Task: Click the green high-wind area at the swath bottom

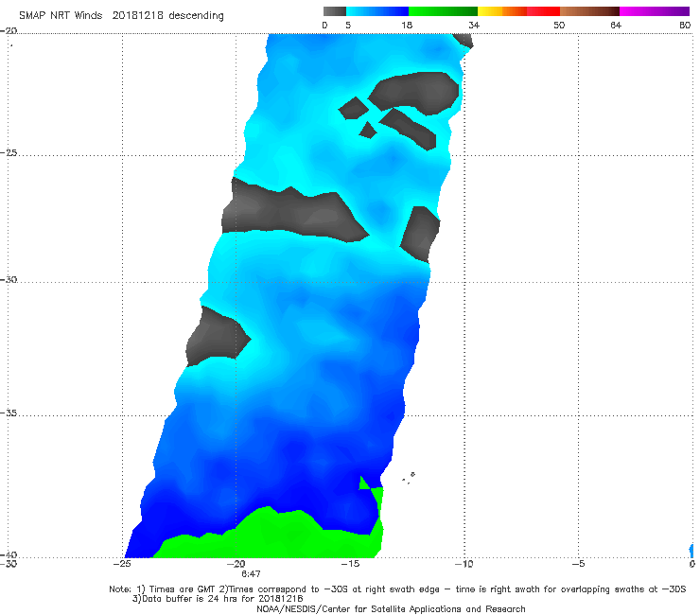Action: [x=277, y=536]
